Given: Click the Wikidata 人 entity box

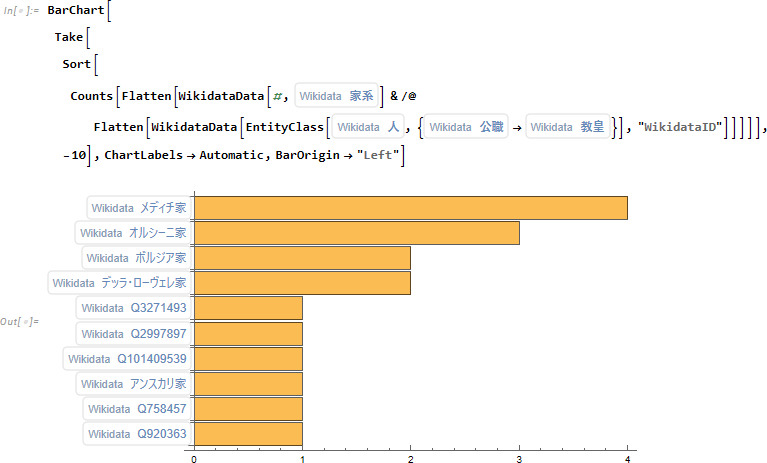Looking at the screenshot, I should (368, 127).
